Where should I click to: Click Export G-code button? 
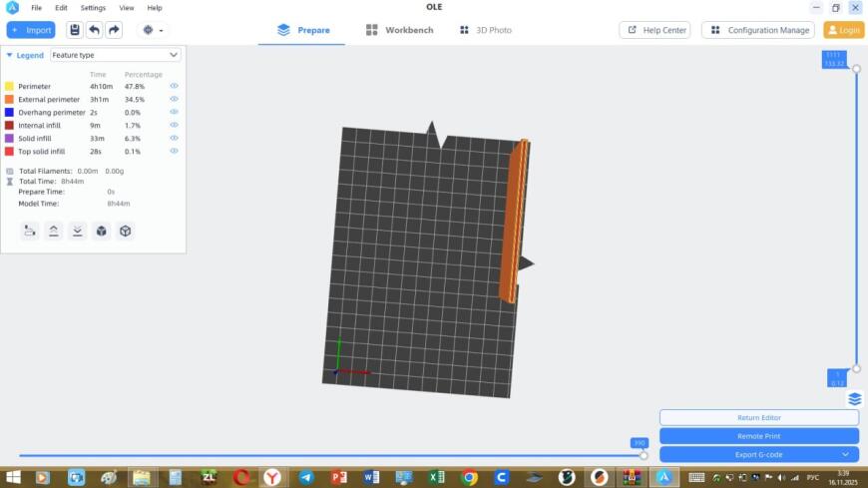[759, 454]
